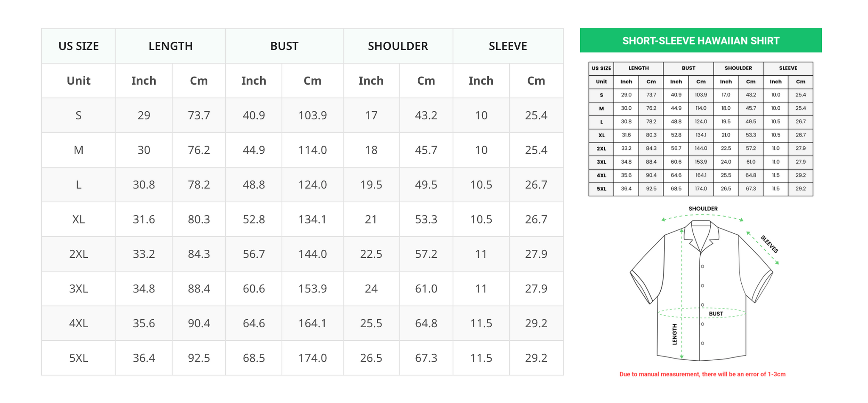The image size is (868, 403).
Task: Click the SLEEVES label on shirt diagram
Action: pos(769,244)
